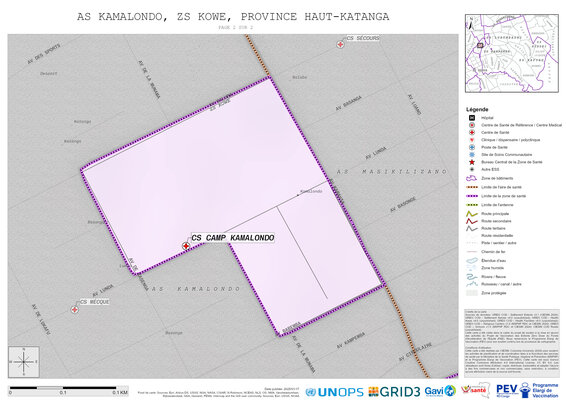Click the AV BASONGE street label
Viewport: 566px width, 400px height.
point(403,204)
